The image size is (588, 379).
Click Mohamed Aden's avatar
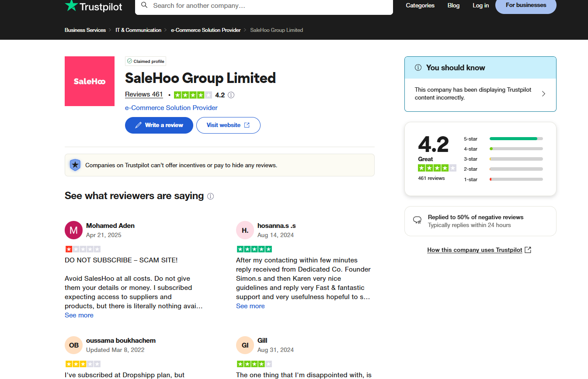tap(73, 230)
